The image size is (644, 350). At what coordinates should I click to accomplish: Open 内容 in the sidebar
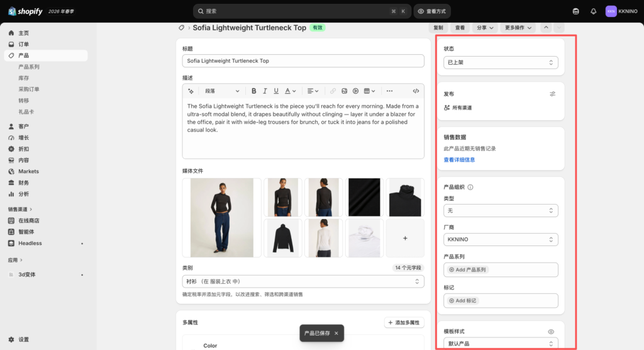pyautogui.click(x=45, y=161)
